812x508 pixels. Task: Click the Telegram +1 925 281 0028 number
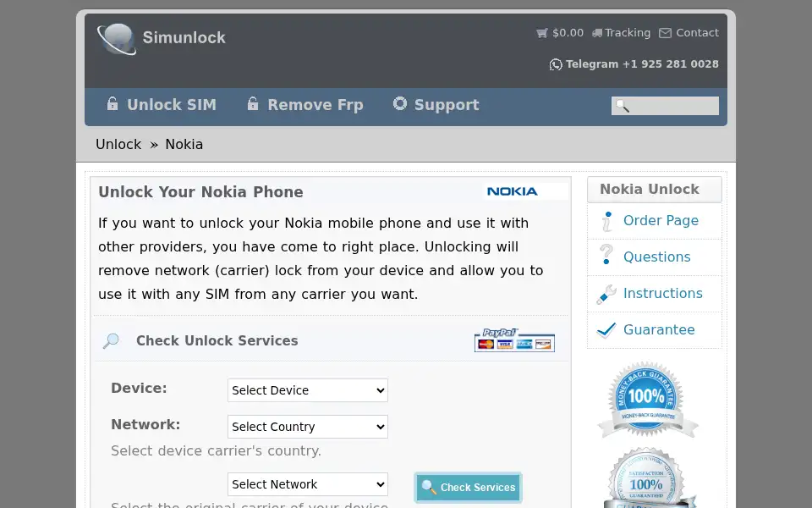click(642, 64)
